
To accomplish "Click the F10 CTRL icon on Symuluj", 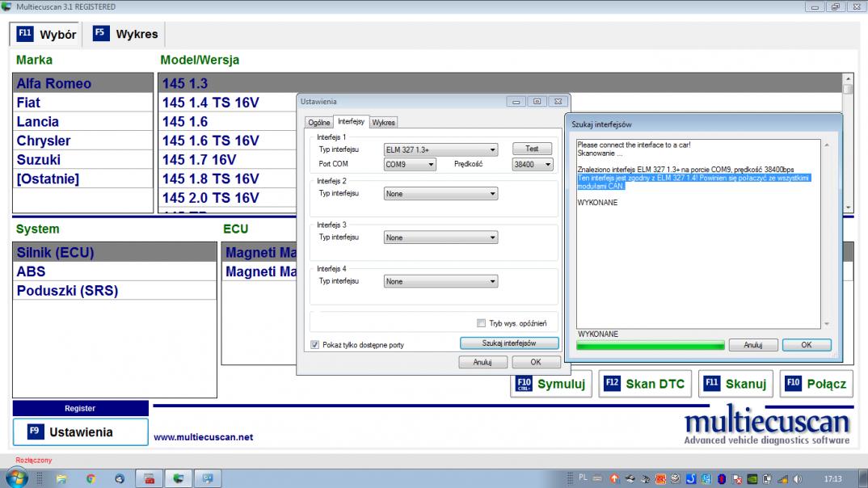I will point(524,384).
